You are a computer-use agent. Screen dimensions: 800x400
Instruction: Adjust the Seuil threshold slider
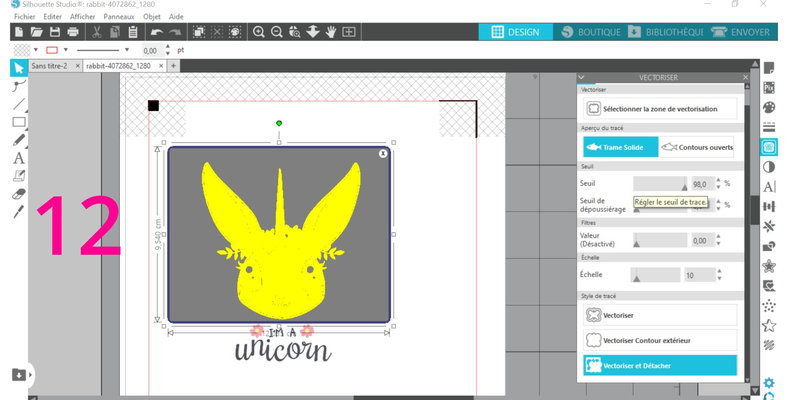point(659,184)
